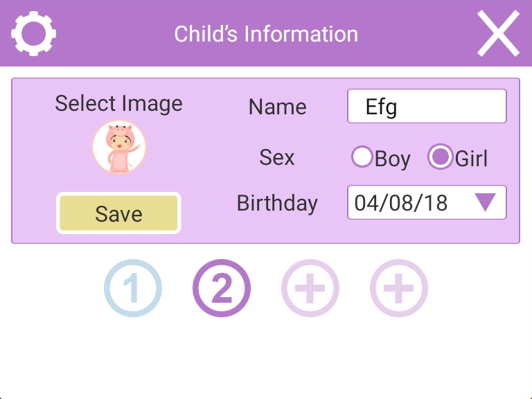The width and height of the screenshot is (532, 399).
Task: Click the Name field containing Efg
Action: coord(427,106)
